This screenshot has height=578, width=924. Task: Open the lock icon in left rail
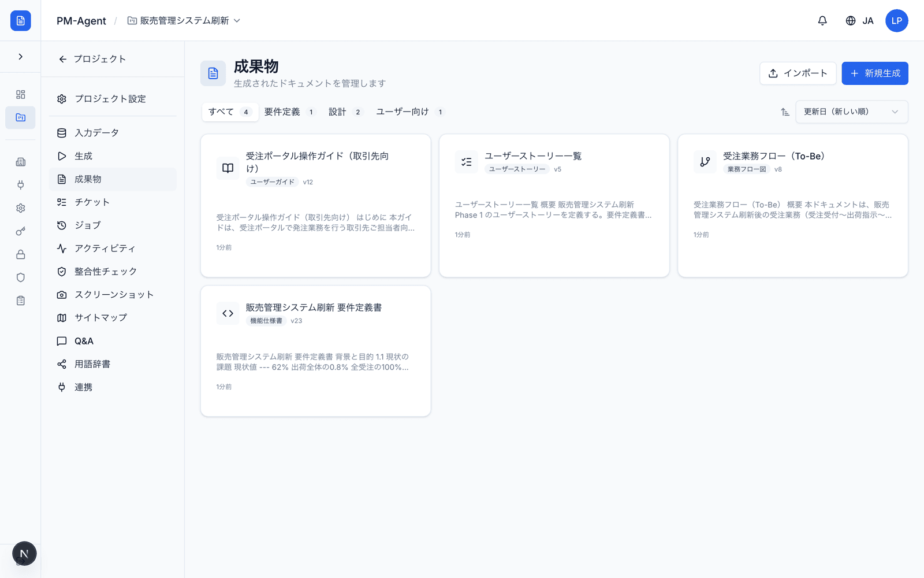[21, 254]
